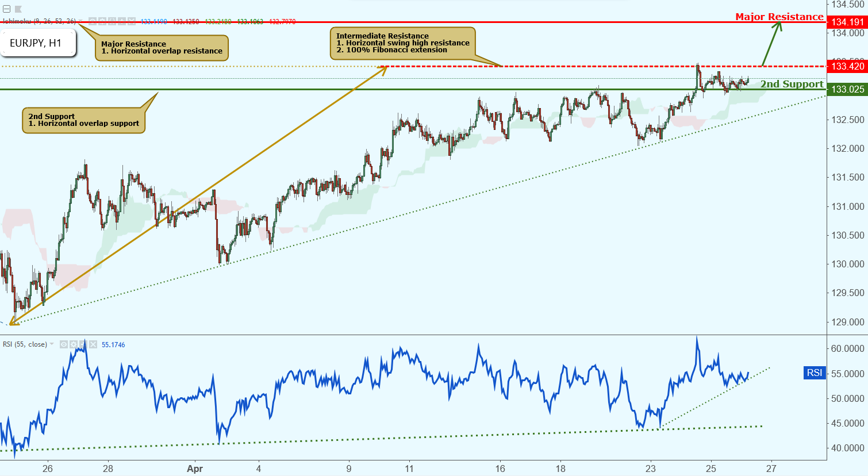The height and width of the screenshot is (476, 868).
Task: Click the 40.0000 RSI scale value
Action: click(x=847, y=448)
